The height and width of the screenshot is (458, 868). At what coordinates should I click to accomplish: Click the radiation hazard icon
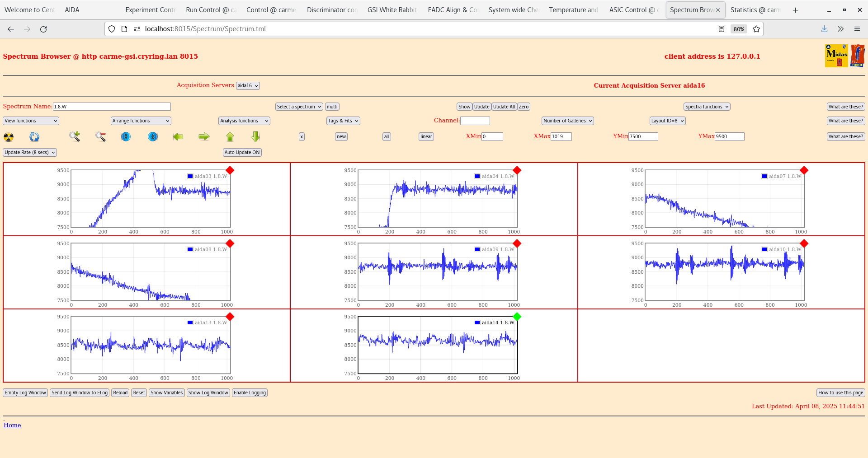tap(9, 137)
